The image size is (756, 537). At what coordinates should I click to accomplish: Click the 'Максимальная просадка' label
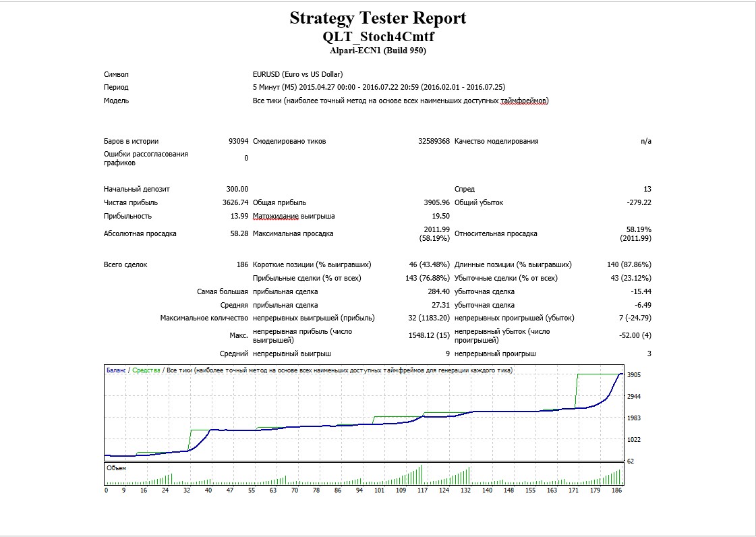[x=293, y=233]
